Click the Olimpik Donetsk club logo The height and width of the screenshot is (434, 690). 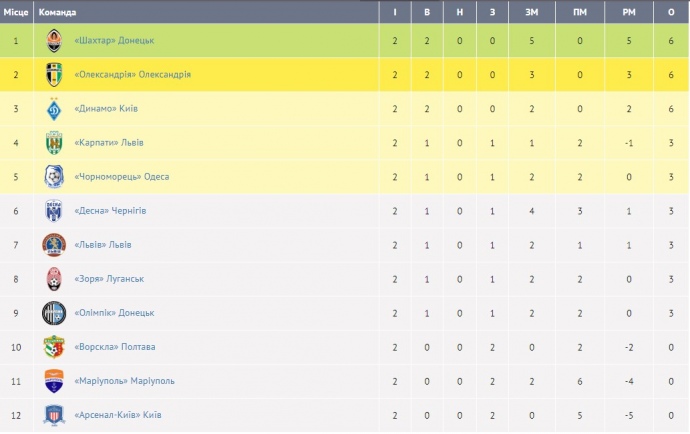pos(53,312)
